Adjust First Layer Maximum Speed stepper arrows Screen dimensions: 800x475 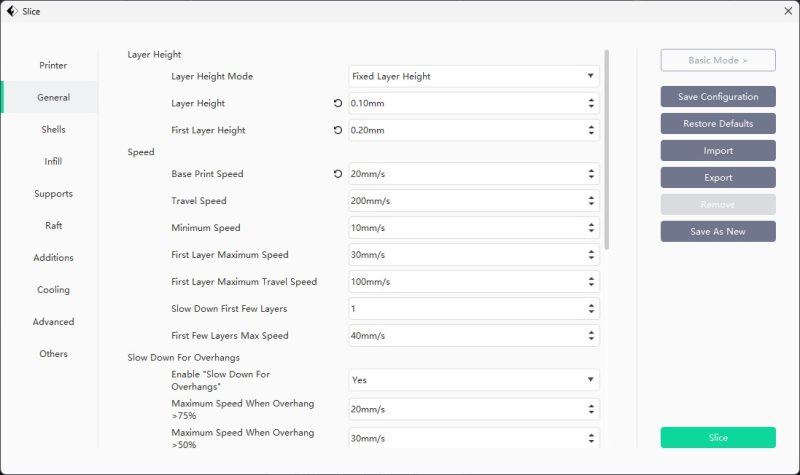point(591,255)
